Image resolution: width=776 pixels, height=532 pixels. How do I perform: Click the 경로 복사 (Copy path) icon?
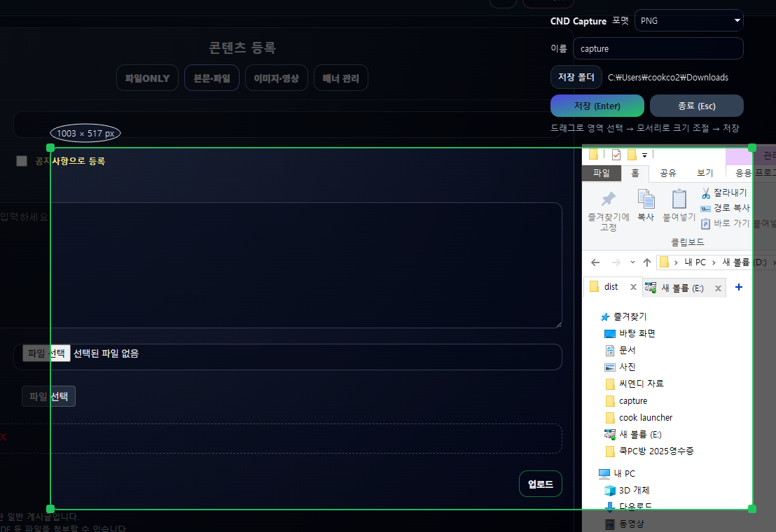[706, 209]
